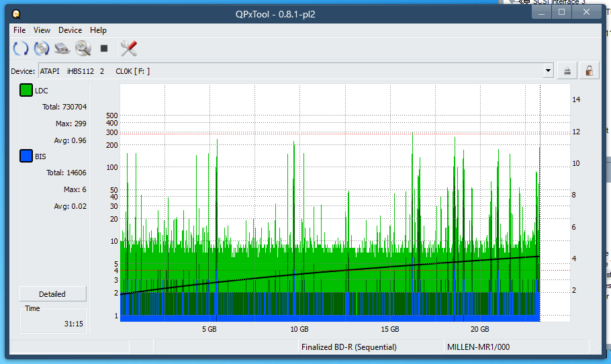Open the File menu

coord(19,30)
